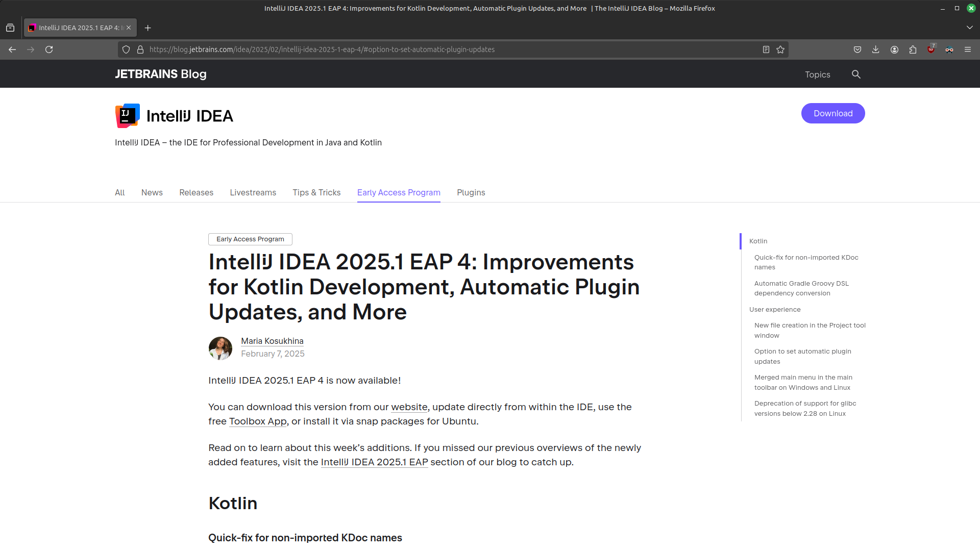Open Firefox View icon left of the tab

[x=10, y=28]
